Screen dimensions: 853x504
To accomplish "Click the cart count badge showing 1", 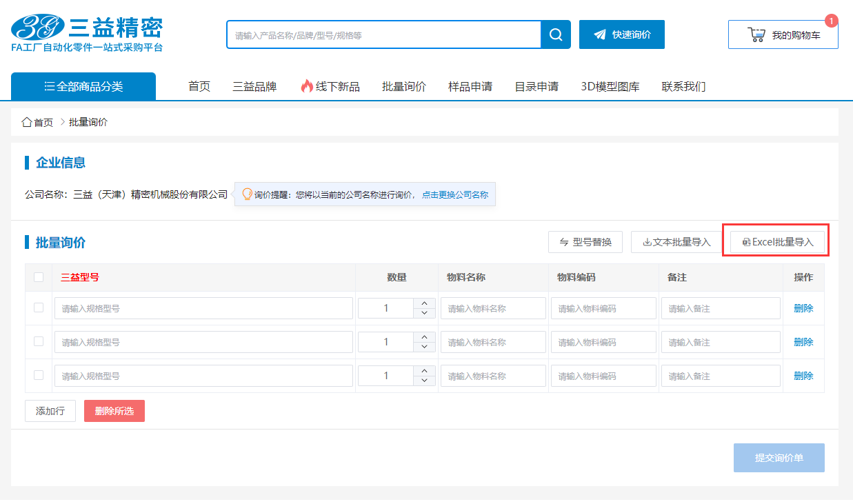I will 832,21.
